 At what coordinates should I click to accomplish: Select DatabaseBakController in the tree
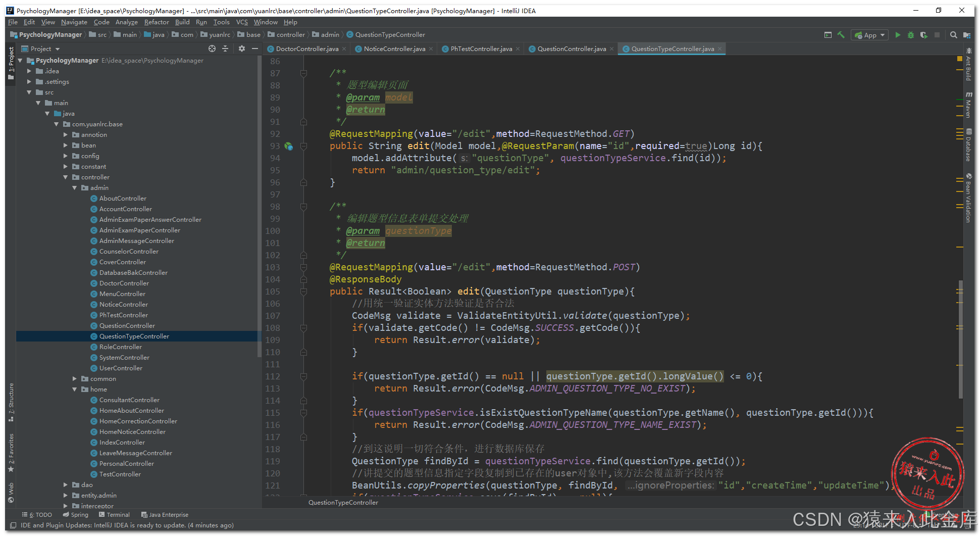pyautogui.click(x=133, y=273)
